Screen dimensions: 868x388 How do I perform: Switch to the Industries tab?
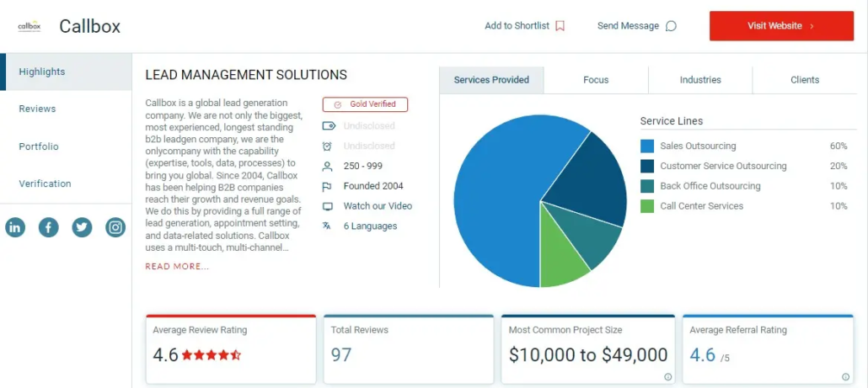[700, 80]
